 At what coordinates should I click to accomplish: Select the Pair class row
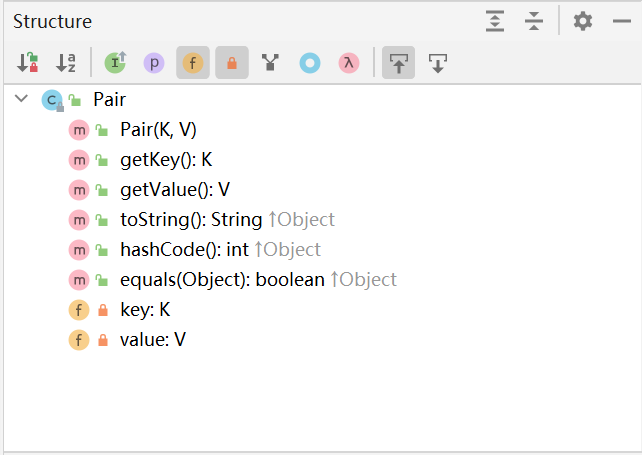pyautogui.click(x=322, y=100)
